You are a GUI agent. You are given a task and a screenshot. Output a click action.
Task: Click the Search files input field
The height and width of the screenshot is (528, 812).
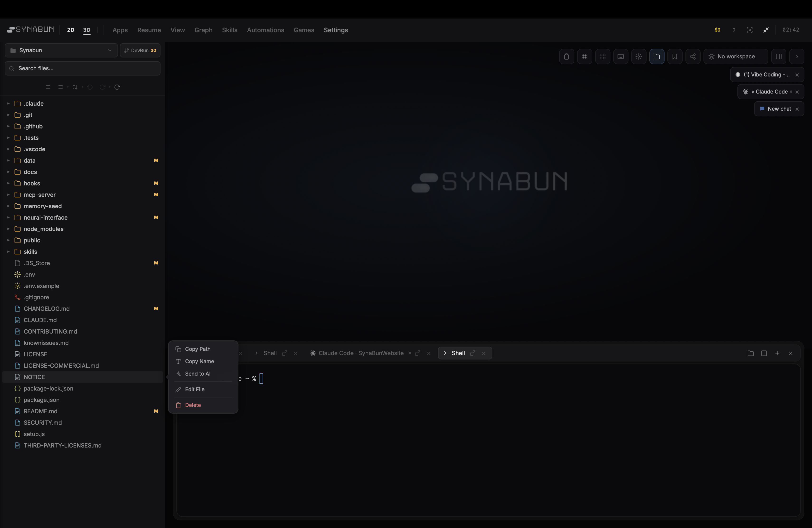pyautogui.click(x=82, y=68)
